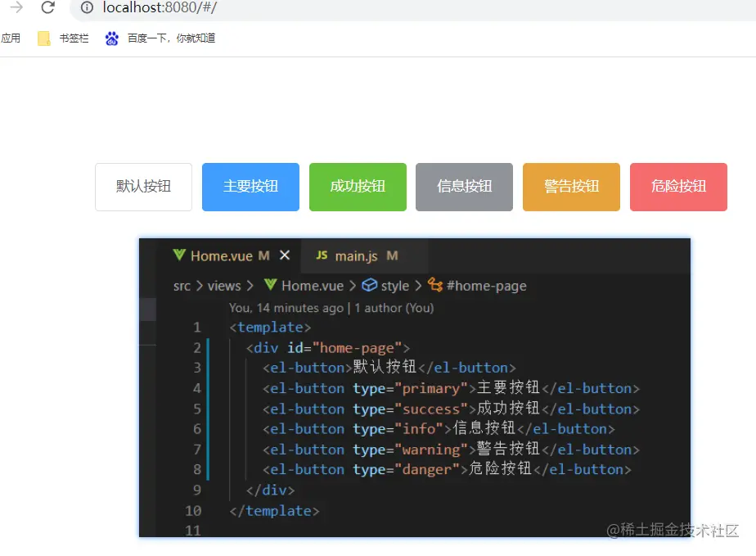Click 默认按钮 text in code line 3
Image resolution: width=756 pixels, height=556 pixels.
point(385,367)
